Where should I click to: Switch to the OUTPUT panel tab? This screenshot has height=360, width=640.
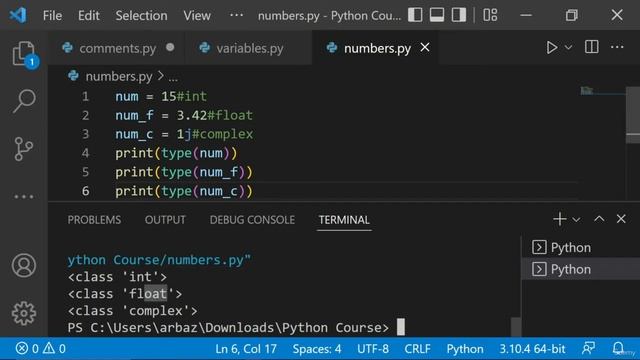165,220
